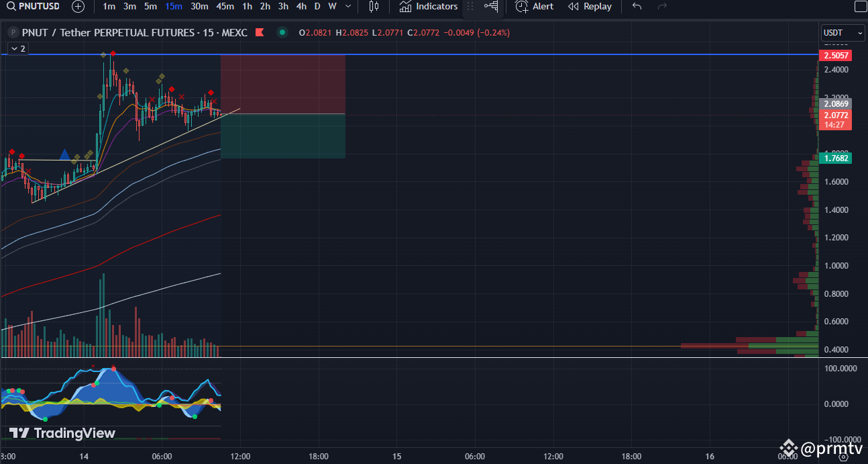
Task: Click the 1.0000 price scale label
Action: (x=836, y=266)
